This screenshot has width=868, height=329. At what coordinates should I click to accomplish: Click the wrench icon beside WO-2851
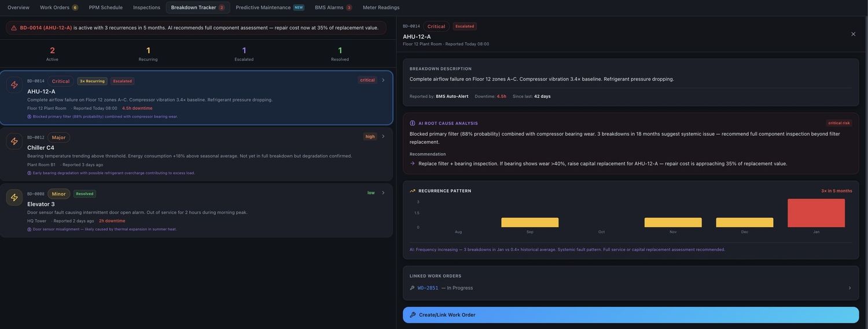click(x=412, y=288)
